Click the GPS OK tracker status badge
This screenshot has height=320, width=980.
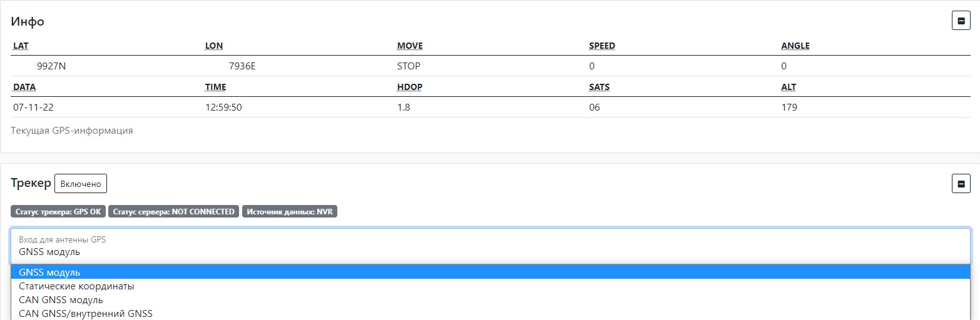[58, 212]
